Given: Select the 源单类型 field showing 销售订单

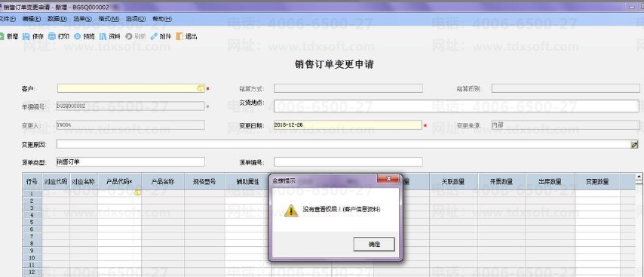Looking at the screenshot, I should click(130, 162).
